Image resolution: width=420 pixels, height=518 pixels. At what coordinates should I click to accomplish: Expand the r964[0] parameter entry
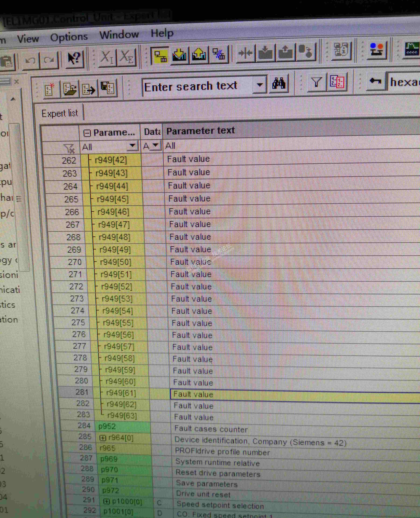point(103,438)
